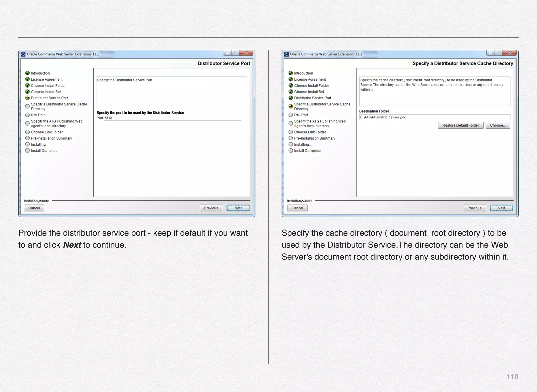The image size is (537, 392).
Task: Close the Distributor Service Port window
Action: tap(246, 53)
